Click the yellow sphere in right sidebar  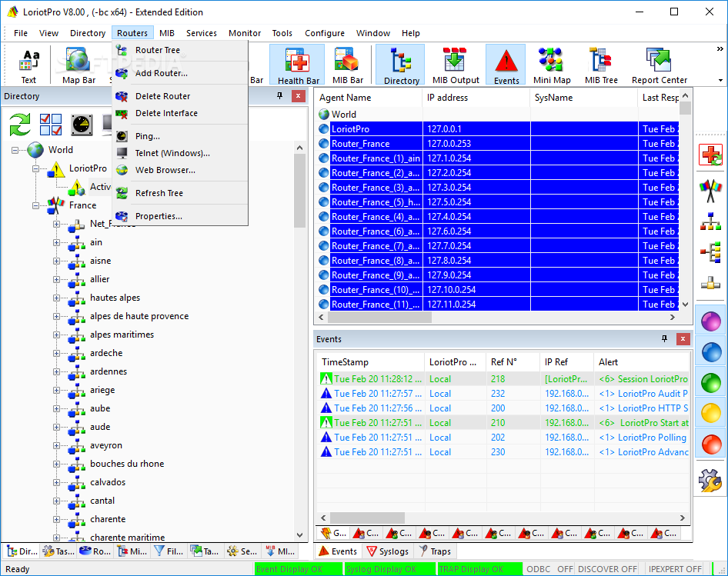[710, 413]
